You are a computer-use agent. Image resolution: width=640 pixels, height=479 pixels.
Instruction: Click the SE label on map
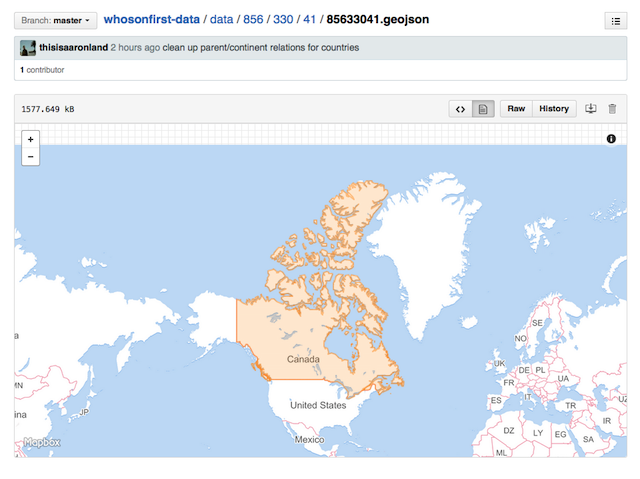click(x=537, y=323)
